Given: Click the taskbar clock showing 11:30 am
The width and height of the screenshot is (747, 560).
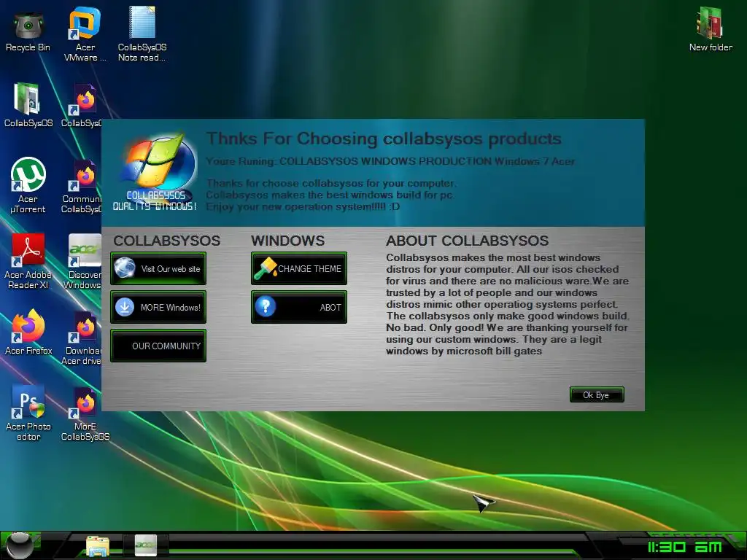Looking at the screenshot, I should pos(684,547).
